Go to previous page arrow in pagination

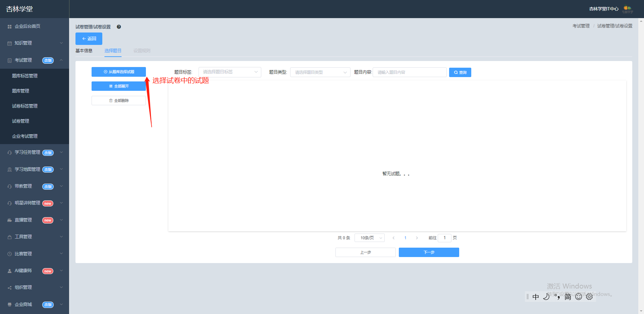[x=393, y=238]
